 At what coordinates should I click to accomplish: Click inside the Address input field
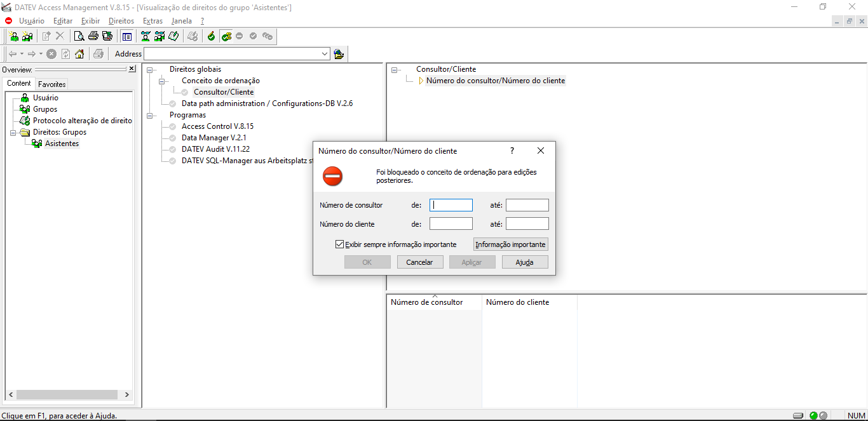(x=232, y=54)
